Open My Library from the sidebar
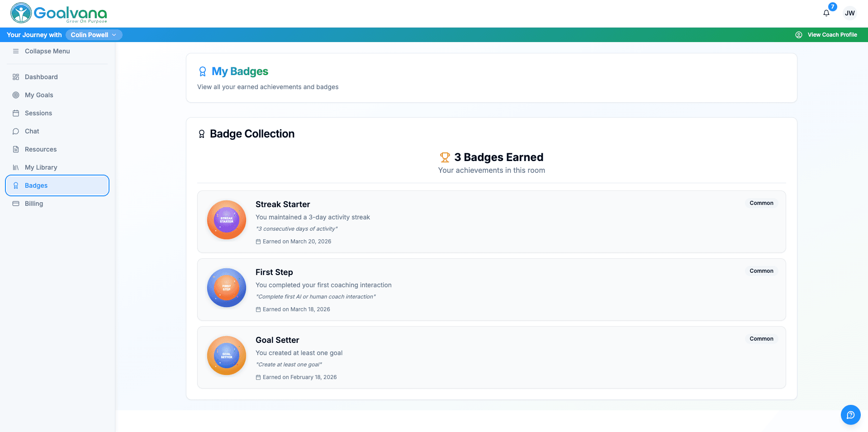Screen dimensions: 868x432 41,167
